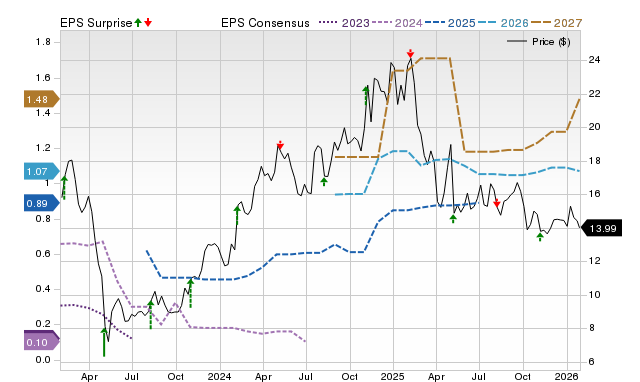Click the 18 label on right price axis
The width and height of the screenshot is (640, 382).
(x=594, y=160)
